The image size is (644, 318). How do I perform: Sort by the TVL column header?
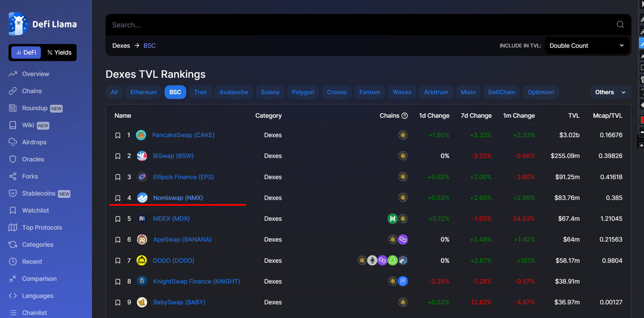coord(574,115)
